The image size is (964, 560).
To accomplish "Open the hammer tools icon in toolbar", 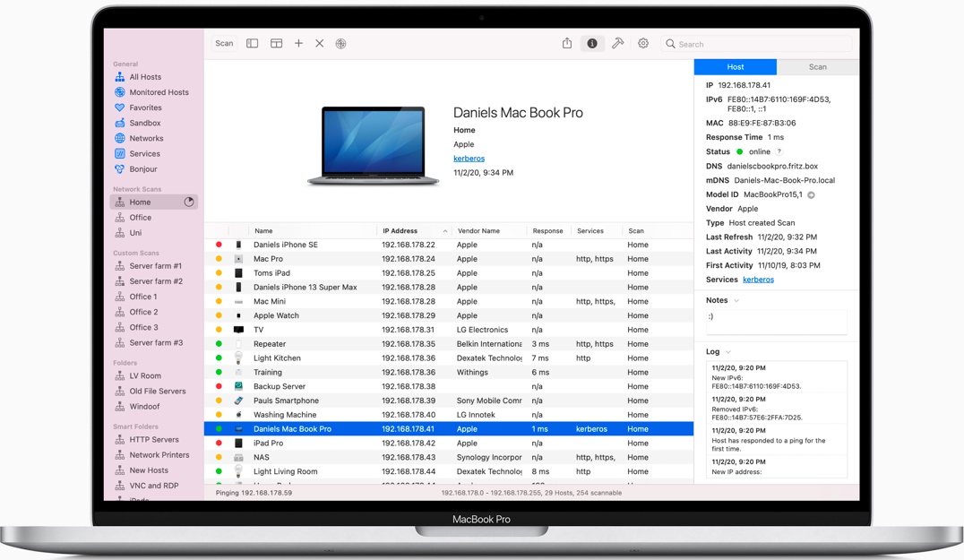I will click(x=617, y=44).
